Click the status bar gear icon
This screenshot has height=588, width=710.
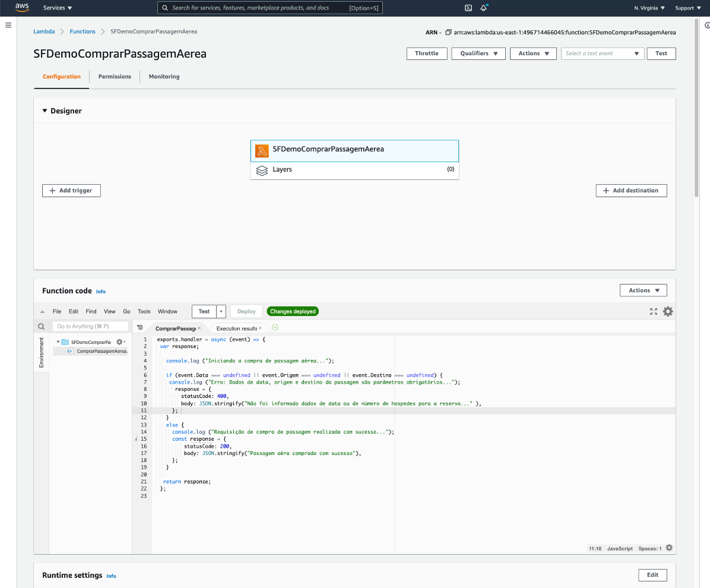669,548
